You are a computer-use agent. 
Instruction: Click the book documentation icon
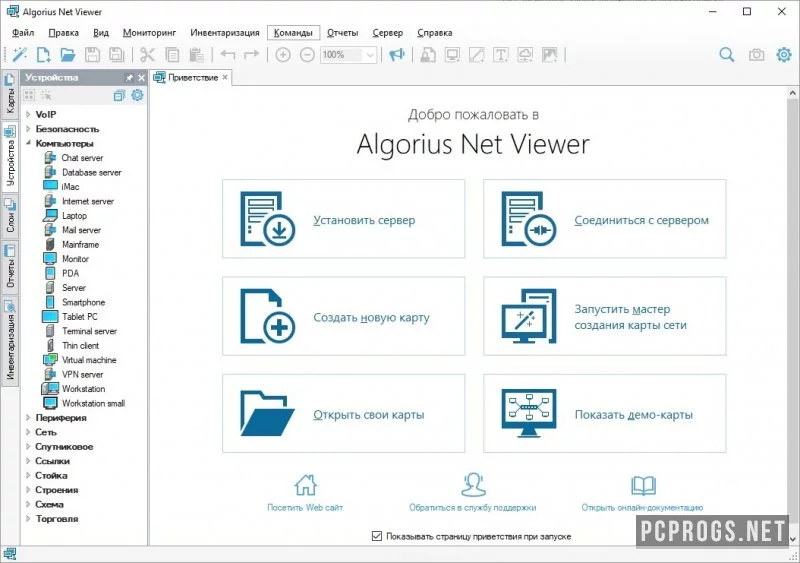point(643,485)
